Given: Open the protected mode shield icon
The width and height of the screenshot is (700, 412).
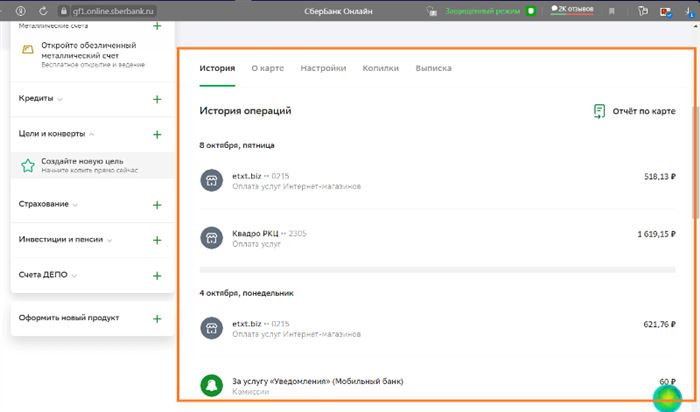Looking at the screenshot, I should click(x=531, y=11).
